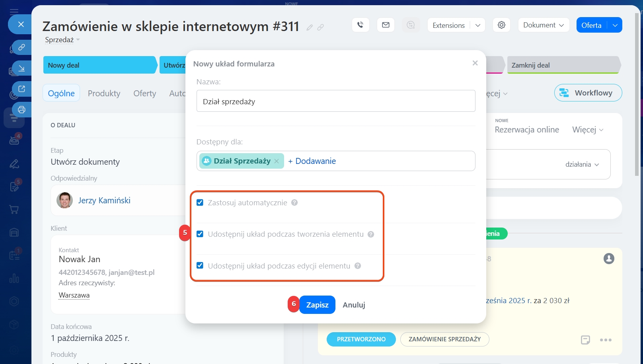Image resolution: width=643 pixels, height=364 pixels.
Task: Open Jerzy Kamiński profile link
Action: (x=104, y=200)
